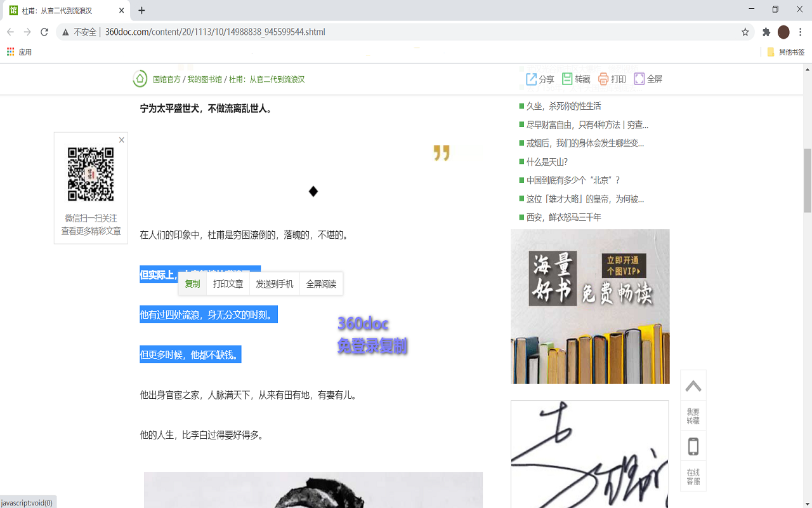Click the Fullscreen (全屏) icon
The image size is (812, 508).
639,79
